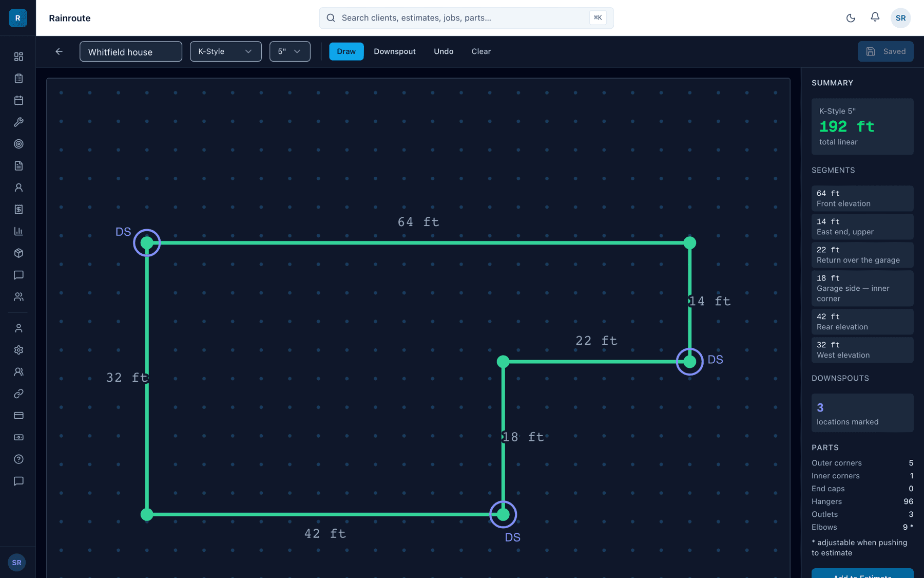Image resolution: width=924 pixels, height=578 pixels.
Task: Click the DS marker on the 22 ft segment end
Action: pyautogui.click(x=689, y=362)
